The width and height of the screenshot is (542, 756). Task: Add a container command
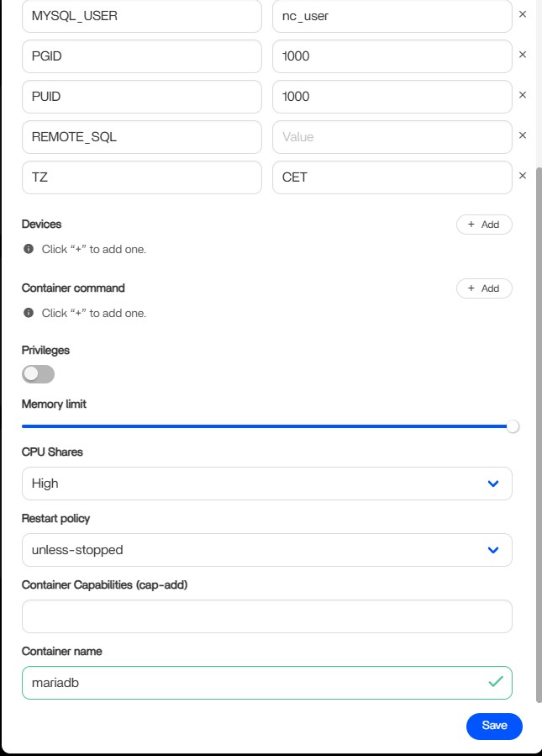(484, 288)
